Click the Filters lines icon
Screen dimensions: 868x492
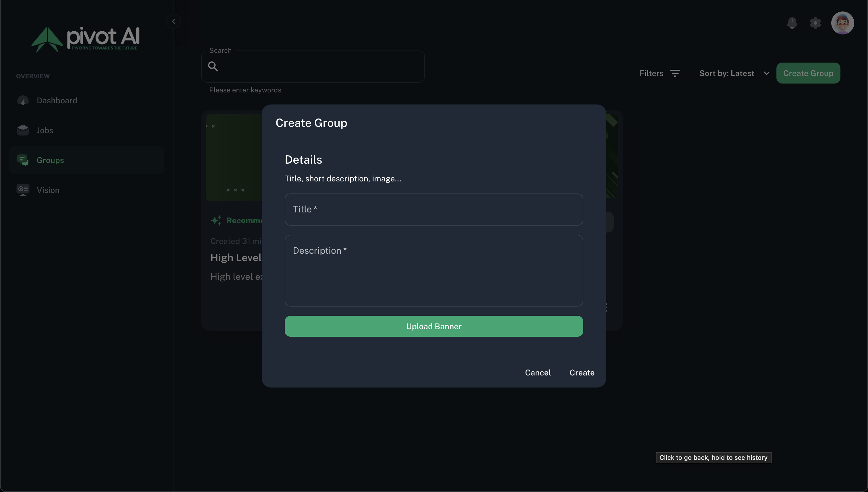pyautogui.click(x=675, y=73)
